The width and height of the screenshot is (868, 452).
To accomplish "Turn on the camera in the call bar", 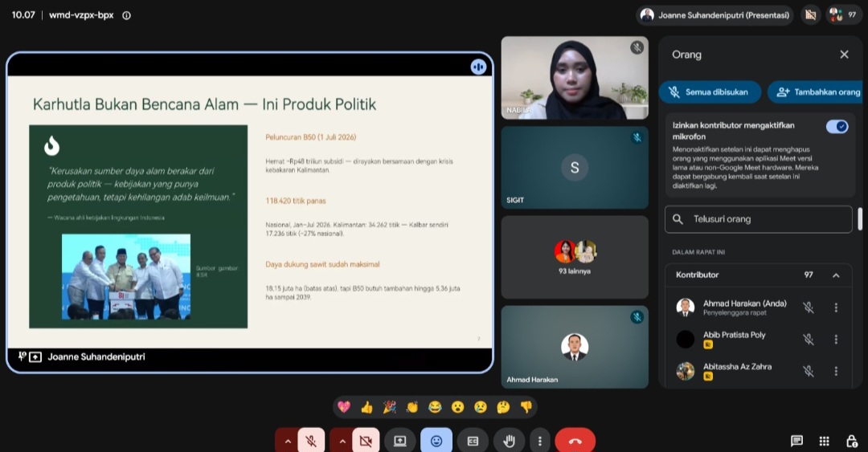I will [366, 441].
